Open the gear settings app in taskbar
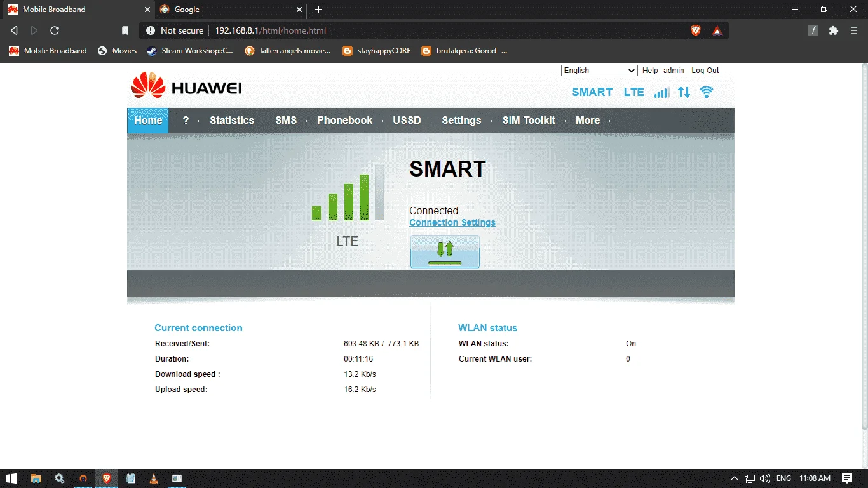This screenshot has height=488, width=868. coord(60,478)
